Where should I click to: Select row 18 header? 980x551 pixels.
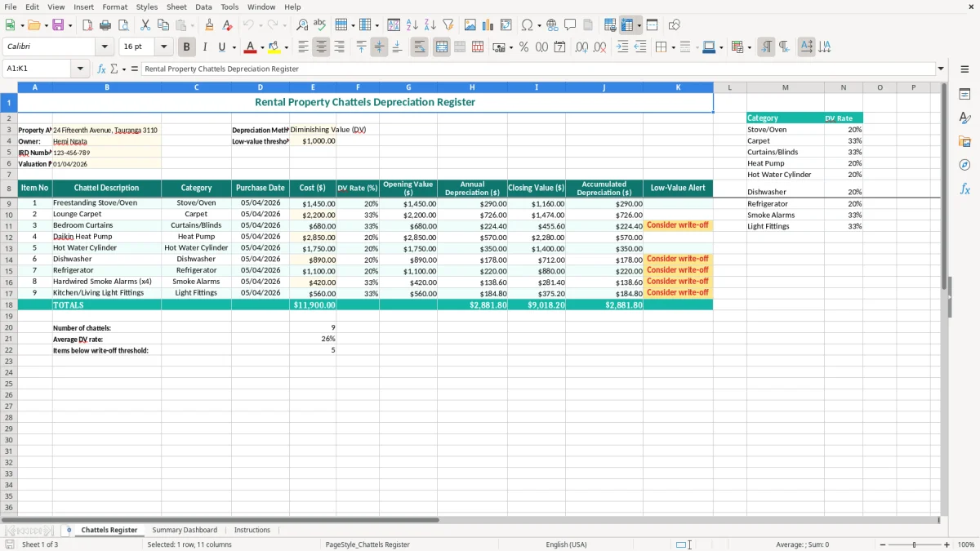click(8, 304)
